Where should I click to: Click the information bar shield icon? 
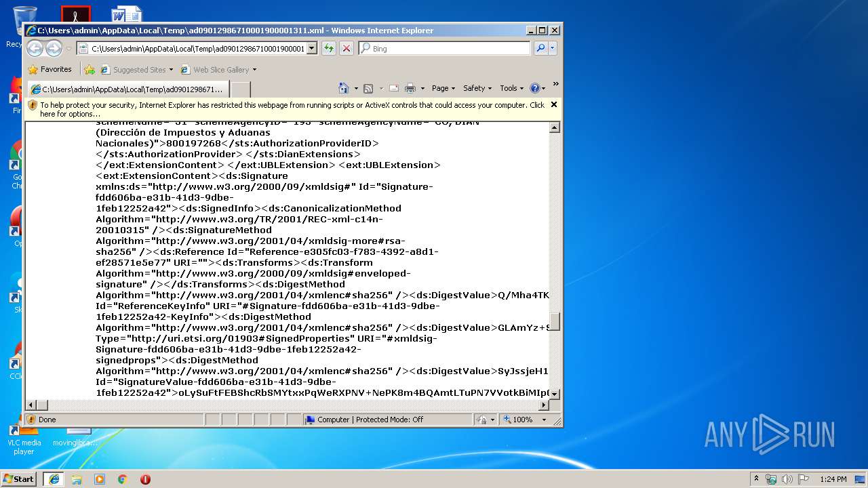pyautogui.click(x=33, y=105)
